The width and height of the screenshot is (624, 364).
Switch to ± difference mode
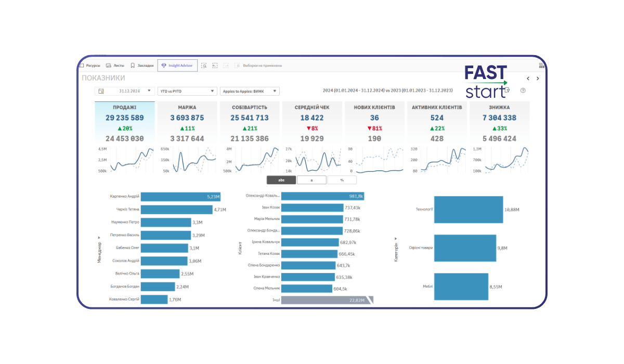311,179
